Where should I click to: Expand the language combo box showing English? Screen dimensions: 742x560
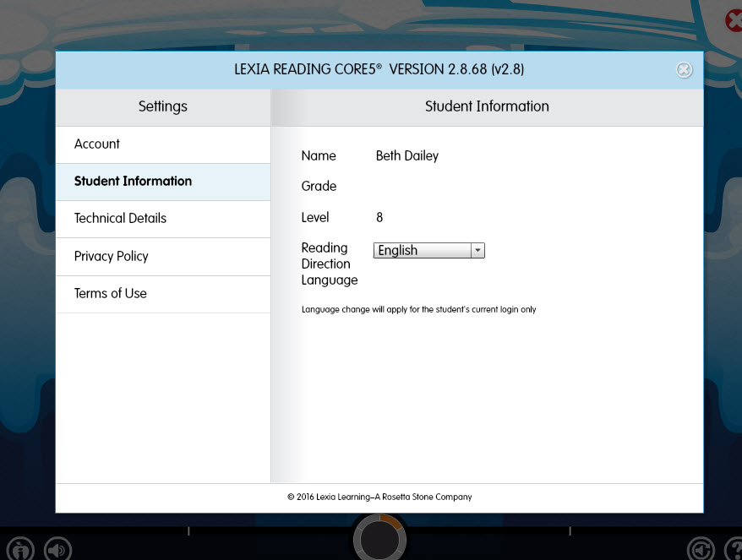coord(428,250)
